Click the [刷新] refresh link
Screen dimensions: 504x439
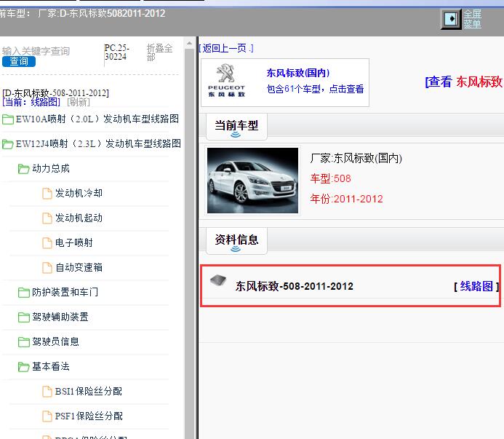(x=79, y=102)
